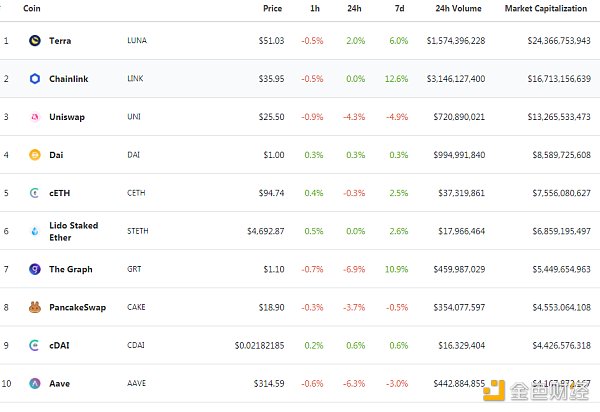Click The Graph logo icon
This screenshot has height=412, width=600.
(x=34, y=269)
